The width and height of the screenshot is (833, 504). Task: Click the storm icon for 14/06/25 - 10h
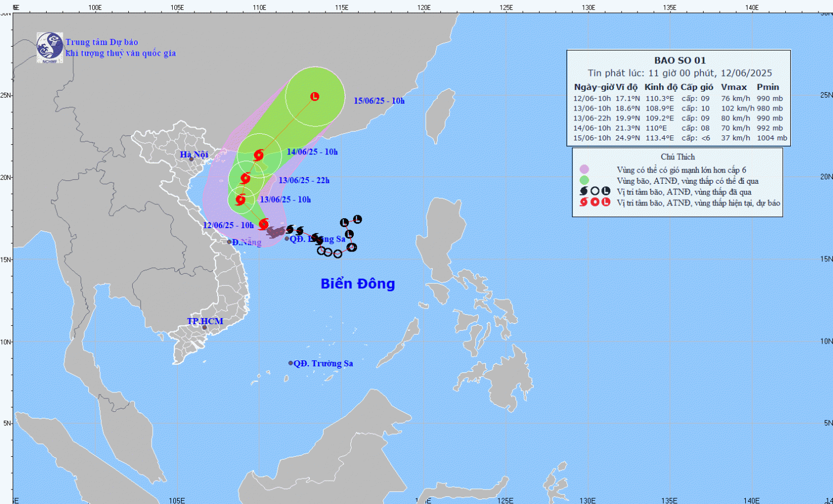[258, 155]
